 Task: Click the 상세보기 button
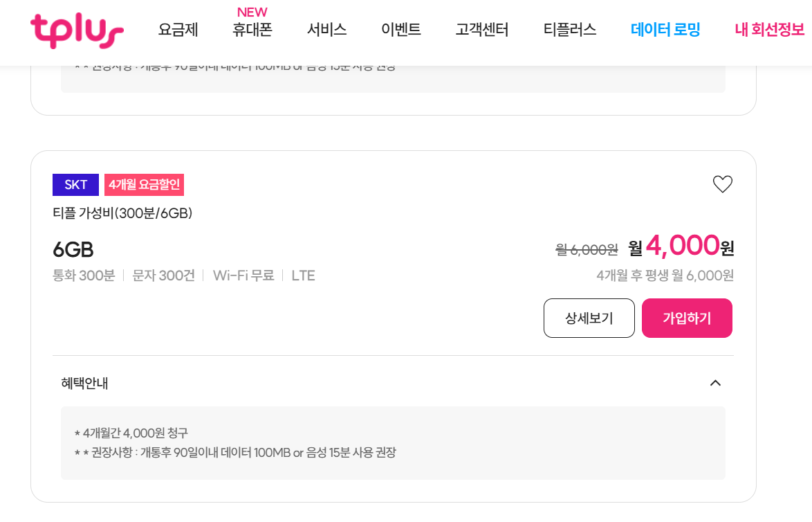coord(589,318)
